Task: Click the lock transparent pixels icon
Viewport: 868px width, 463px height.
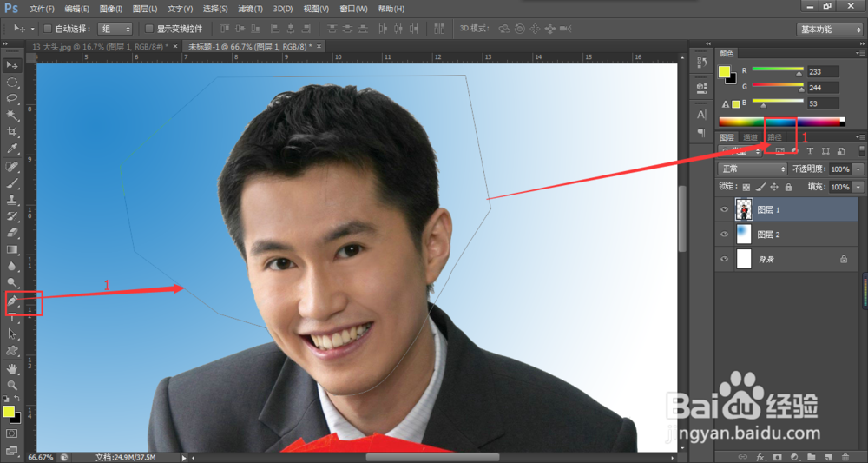Action: 746,187
